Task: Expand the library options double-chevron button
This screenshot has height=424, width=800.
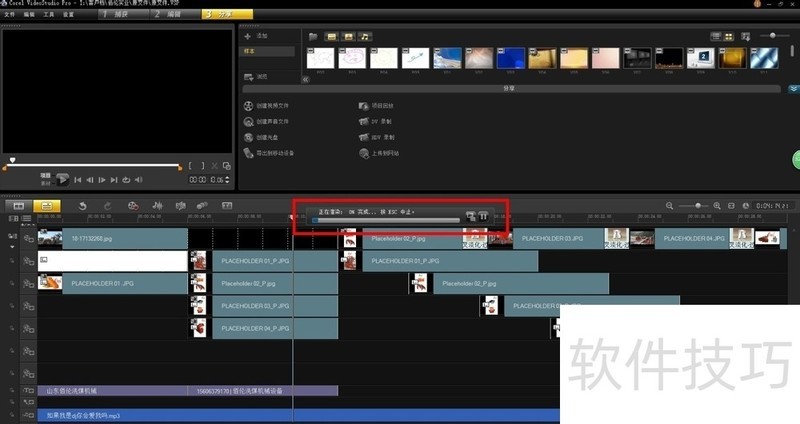Action: pyautogui.click(x=793, y=88)
